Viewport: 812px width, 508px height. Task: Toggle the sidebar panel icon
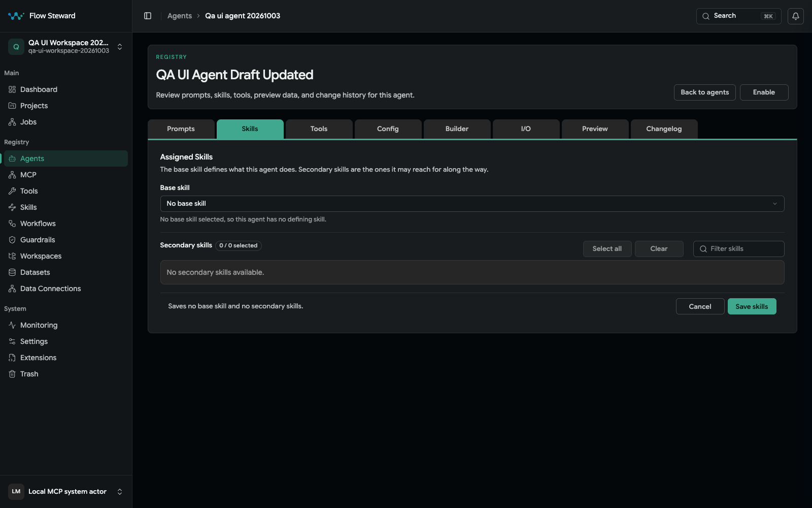pyautogui.click(x=148, y=16)
